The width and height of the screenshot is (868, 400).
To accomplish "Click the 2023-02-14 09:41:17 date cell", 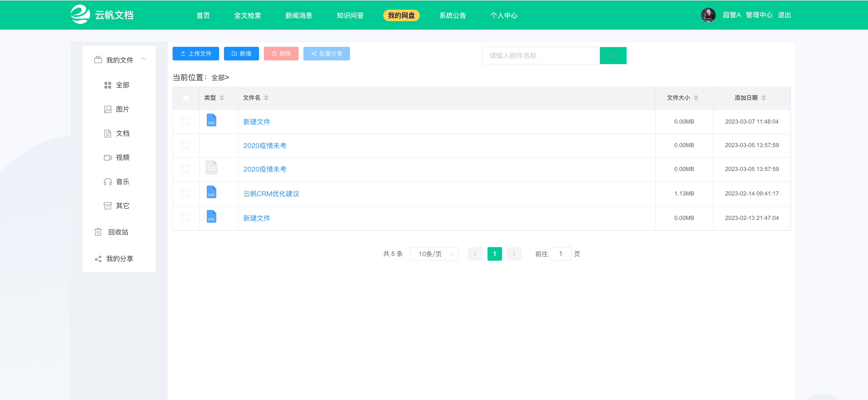I will [752, 194].
